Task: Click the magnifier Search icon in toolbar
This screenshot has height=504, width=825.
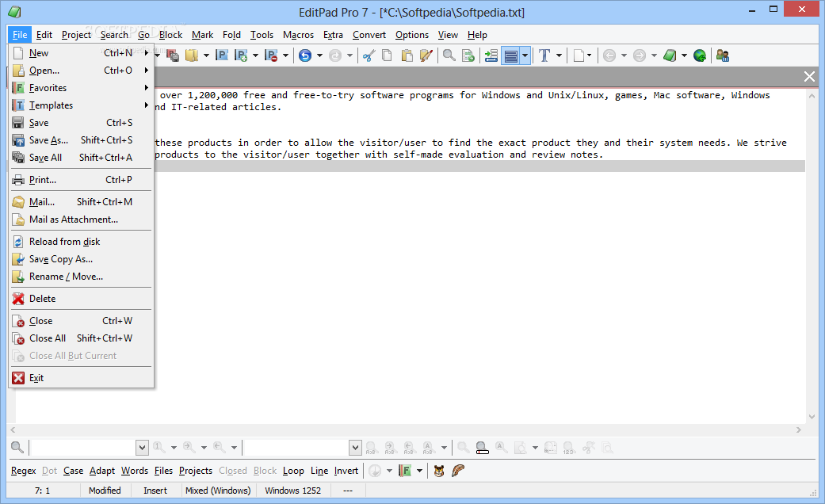Action: (x=449, y=55)
